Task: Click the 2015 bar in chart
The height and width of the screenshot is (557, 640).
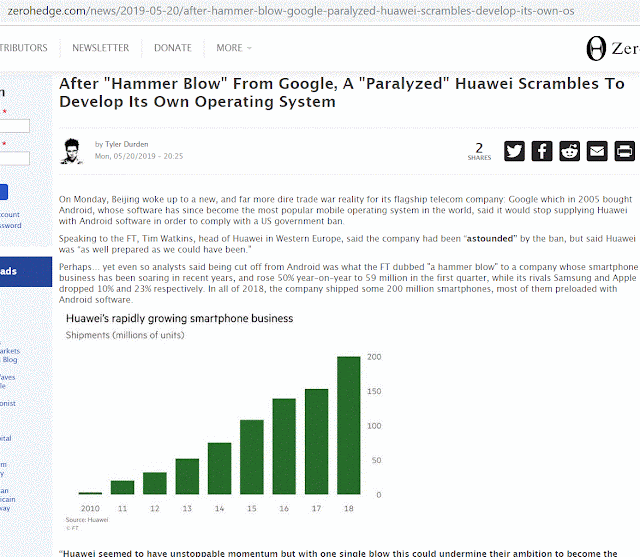Action: [251, 457]
